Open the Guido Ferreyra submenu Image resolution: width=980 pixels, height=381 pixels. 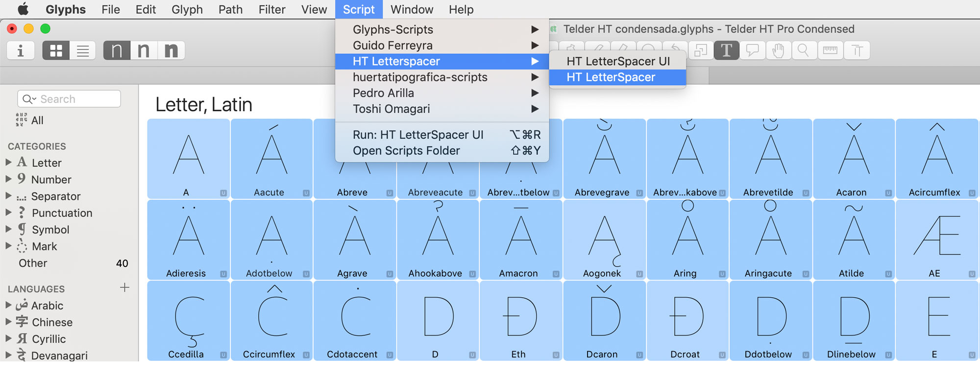pyautogui.click(x=442, y=46)
